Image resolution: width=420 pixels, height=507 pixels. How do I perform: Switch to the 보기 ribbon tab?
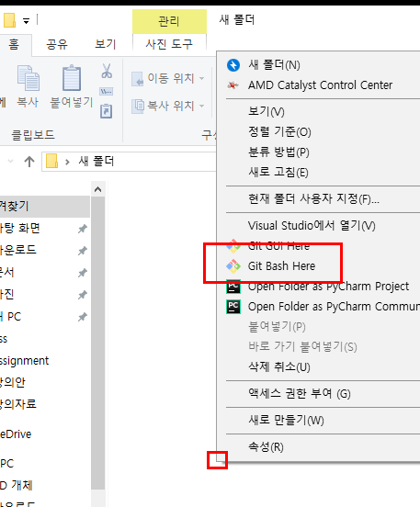coord(105,44)
